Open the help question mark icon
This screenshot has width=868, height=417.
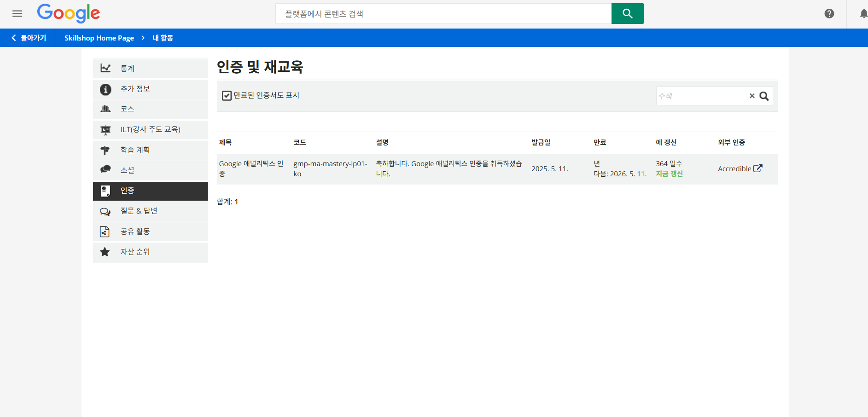click(x=829, y=14)
